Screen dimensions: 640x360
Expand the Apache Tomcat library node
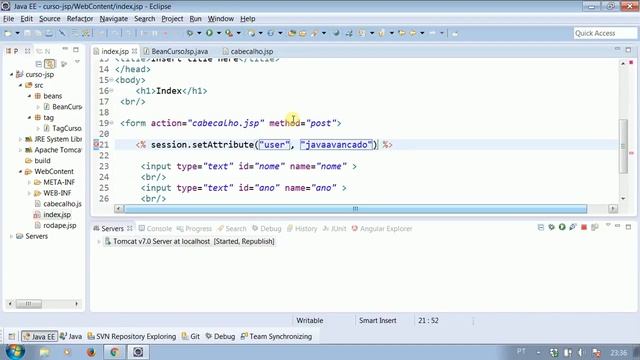tap(20, 150)
